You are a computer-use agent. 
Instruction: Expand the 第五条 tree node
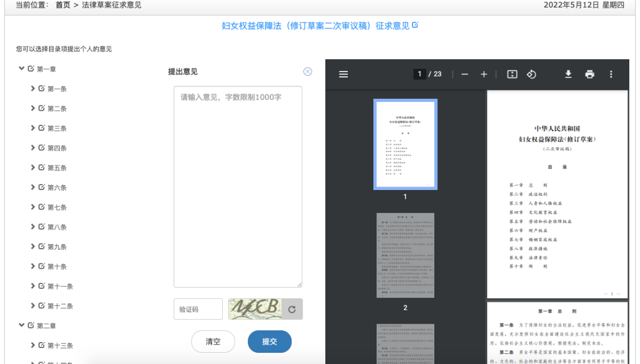coord(33,167)
